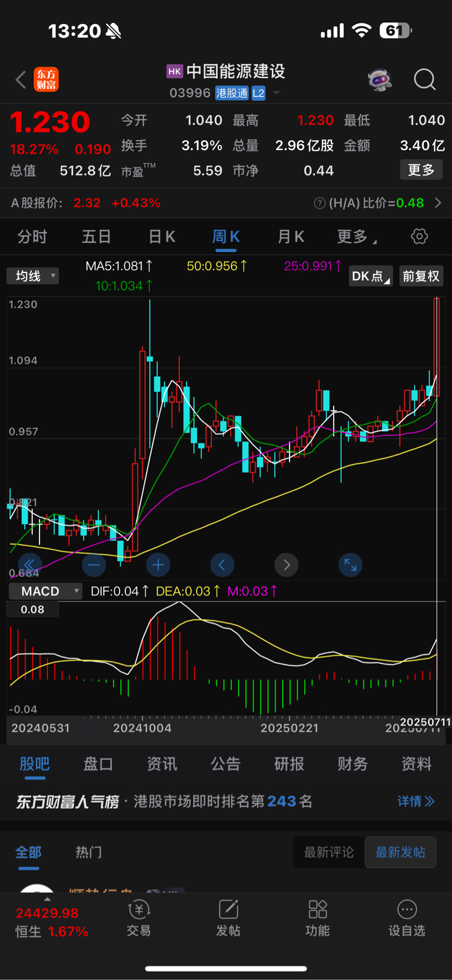The height and width of the screenshot is (980, 452).
Task: Select the 热门 posts filter
Action: click(89, 852)
